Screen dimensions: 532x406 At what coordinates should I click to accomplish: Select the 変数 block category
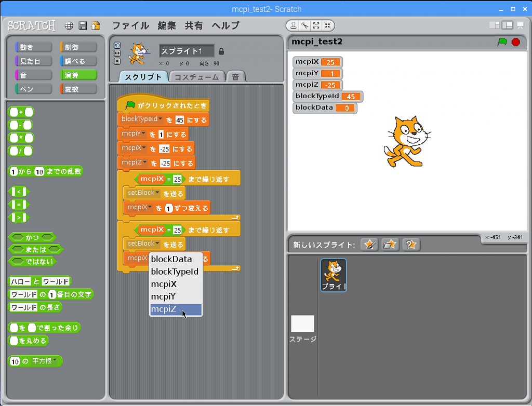(78, 89)
